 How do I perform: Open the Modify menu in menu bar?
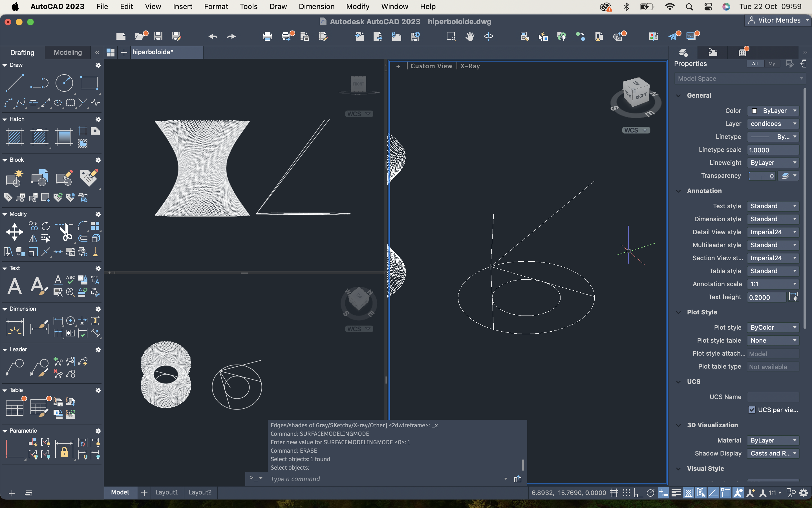[x=358, y=6]
